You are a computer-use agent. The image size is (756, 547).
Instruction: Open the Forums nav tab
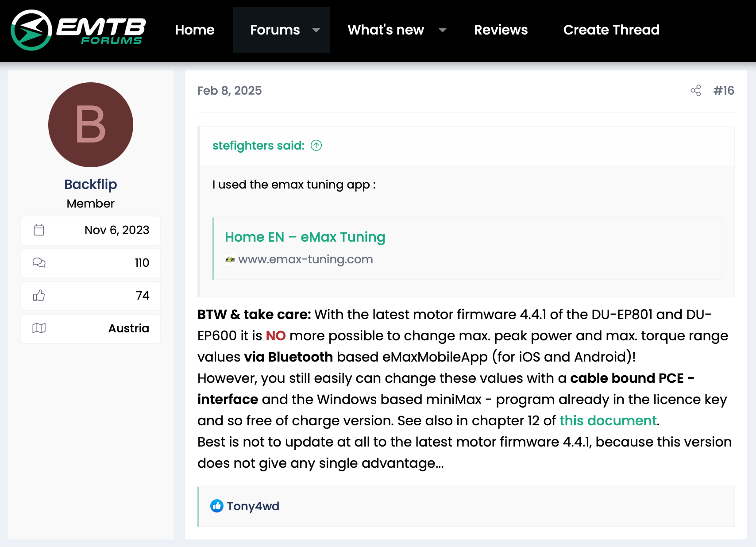click(x=275, y=30)
